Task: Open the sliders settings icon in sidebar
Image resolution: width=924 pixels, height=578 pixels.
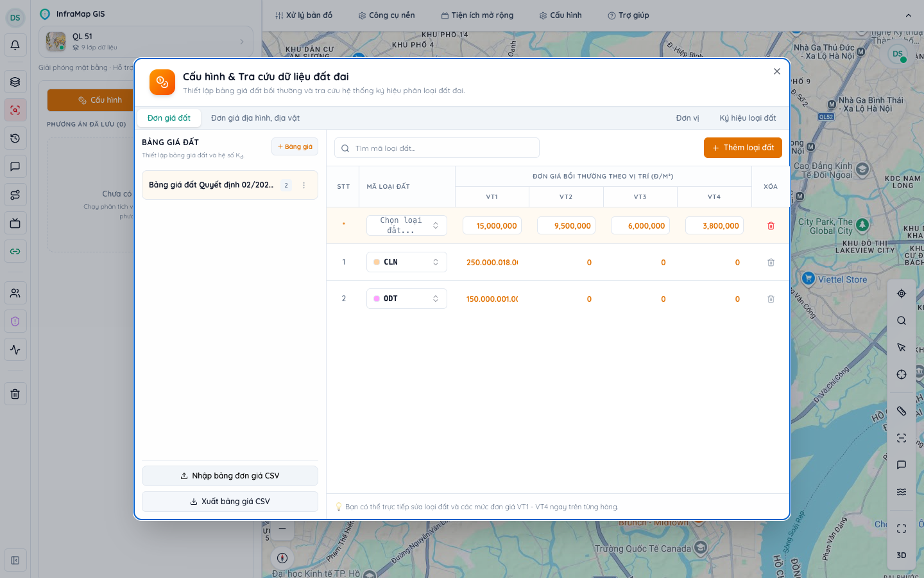Action: click(x=15, y=195)
